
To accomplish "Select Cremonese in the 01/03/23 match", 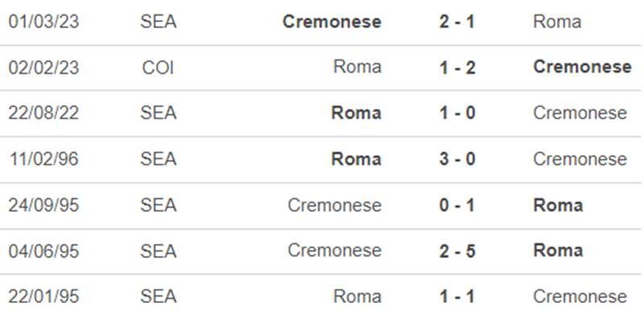I will pos(332,22).
